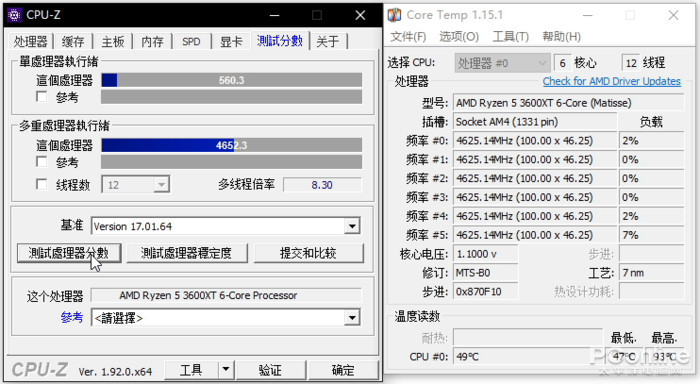The image size is (700, 384).
Task: Click the Core Temp thermometer icon in title bar
Action: 395,15
